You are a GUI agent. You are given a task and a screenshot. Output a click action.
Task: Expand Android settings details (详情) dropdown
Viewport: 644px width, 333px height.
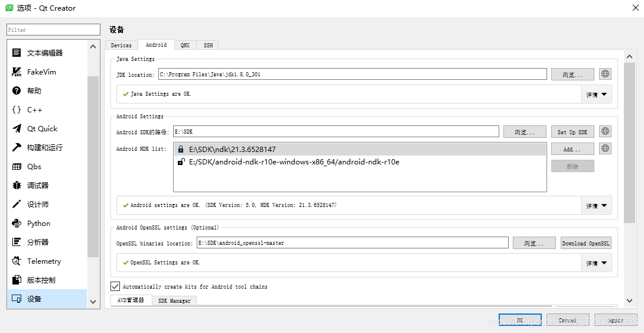(x=596, y=206)
